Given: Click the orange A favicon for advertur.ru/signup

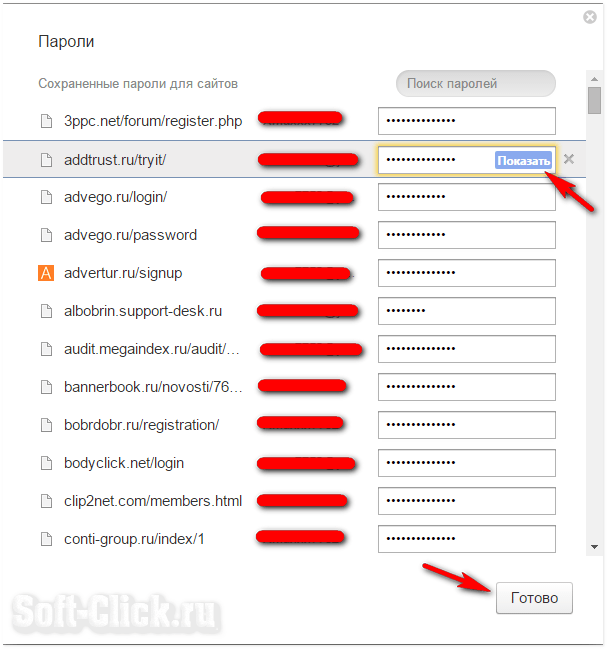Looking at the screenshot, I should click(x=46, y=273).
